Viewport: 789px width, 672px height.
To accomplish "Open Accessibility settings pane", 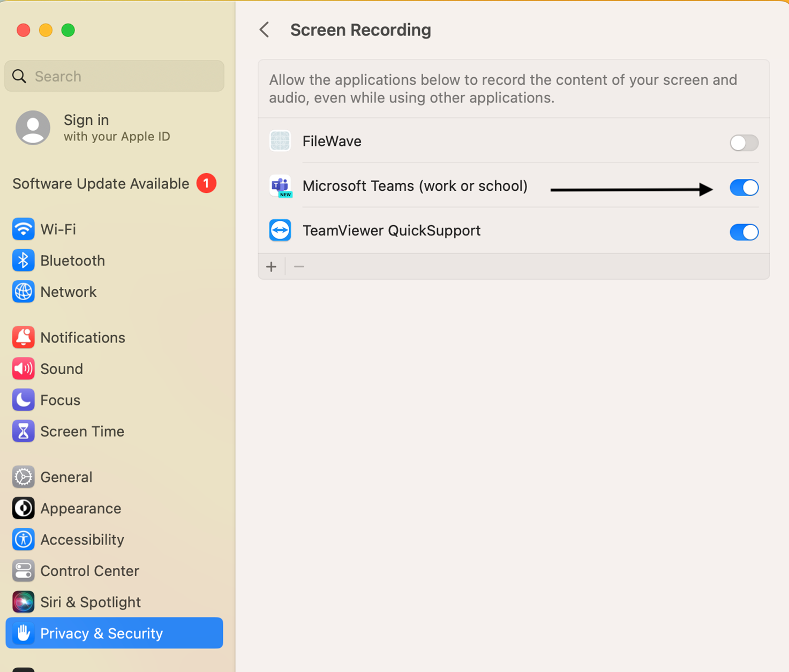I will [x=82, y=540].
